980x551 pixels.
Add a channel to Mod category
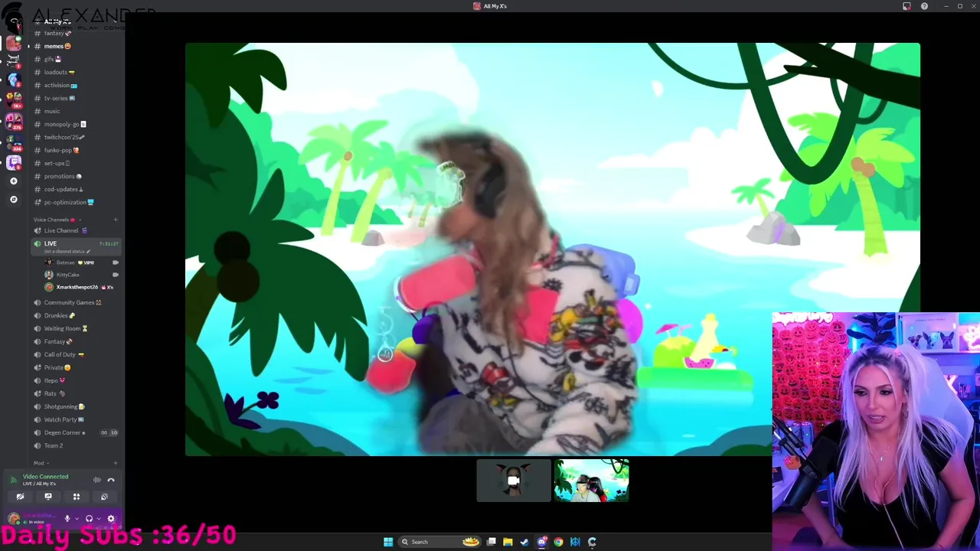click(x=116, y=463)
